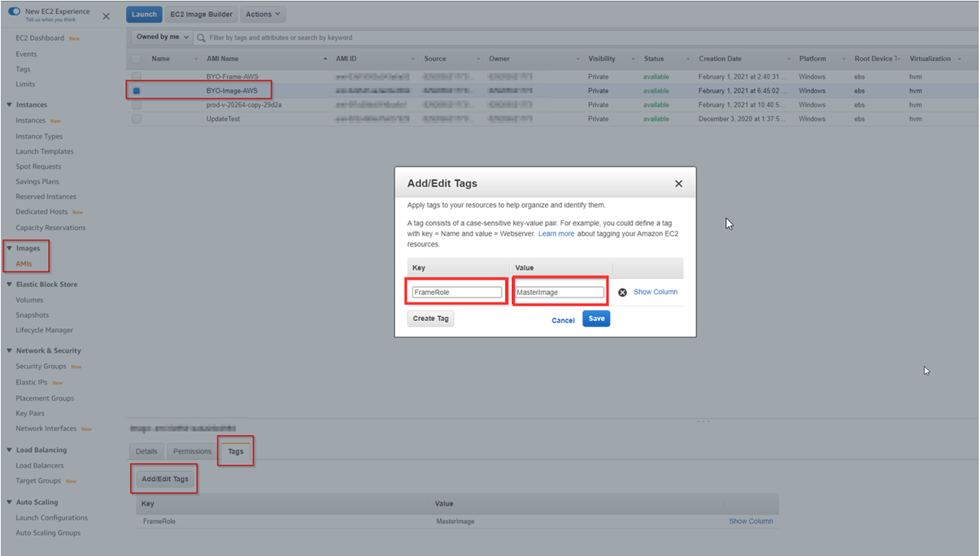
Task: Collapse the sidebar using the X icon
Action: click(x=105, y=15)
